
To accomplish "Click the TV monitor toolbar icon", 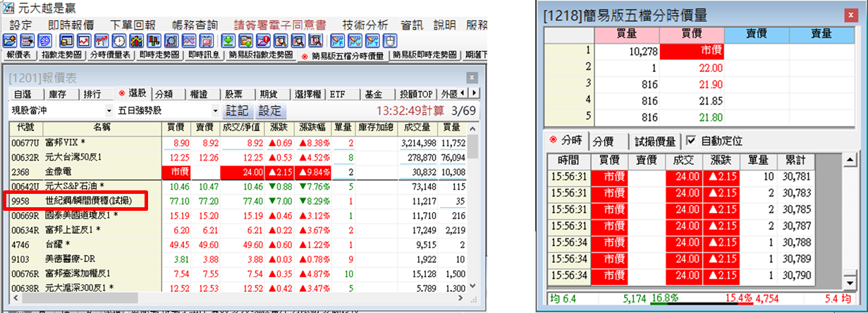I will coord(207,41).
